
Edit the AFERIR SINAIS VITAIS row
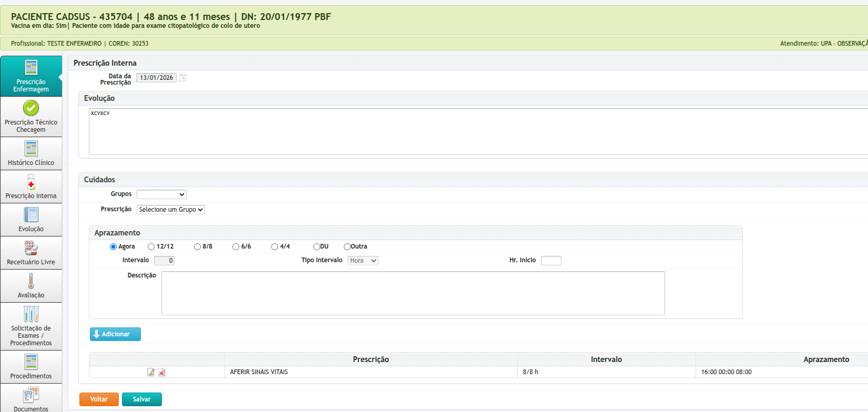(151, 372)
